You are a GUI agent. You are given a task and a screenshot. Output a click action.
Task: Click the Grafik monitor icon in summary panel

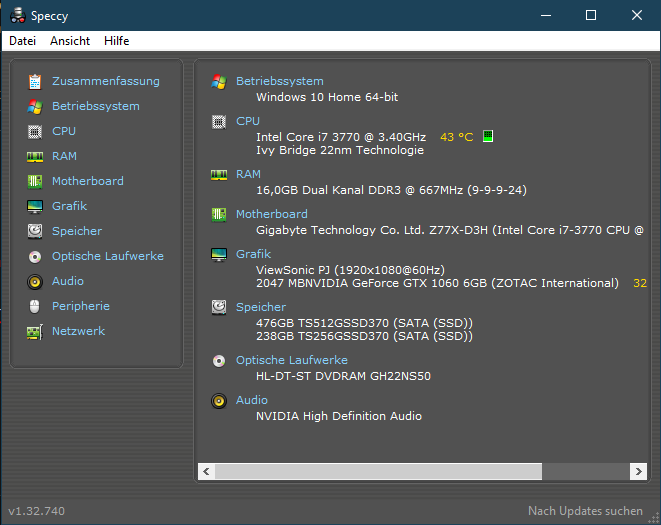pos(219,255)
